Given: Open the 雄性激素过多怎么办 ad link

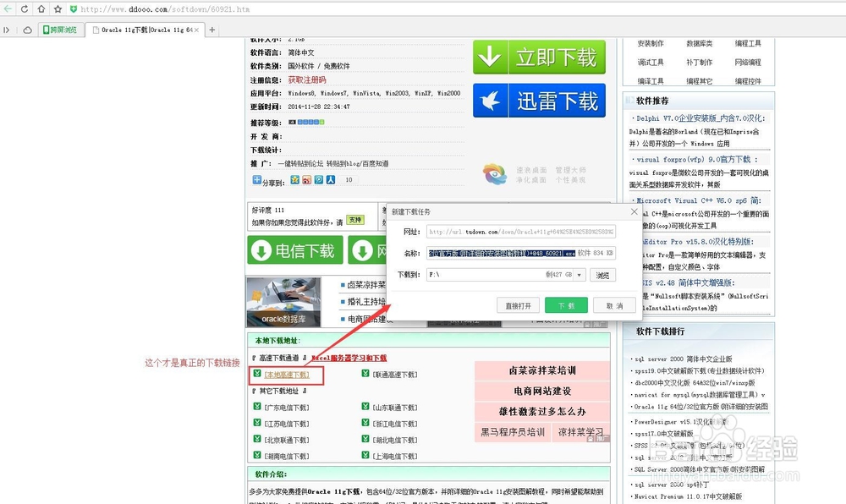Looking at the screenshot, I should point(542,412).
